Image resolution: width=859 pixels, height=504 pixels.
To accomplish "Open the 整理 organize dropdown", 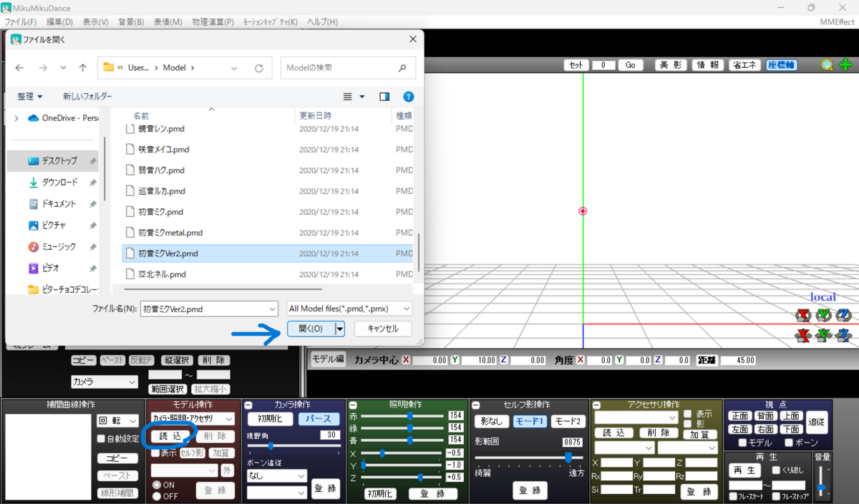I will point(30,97).
